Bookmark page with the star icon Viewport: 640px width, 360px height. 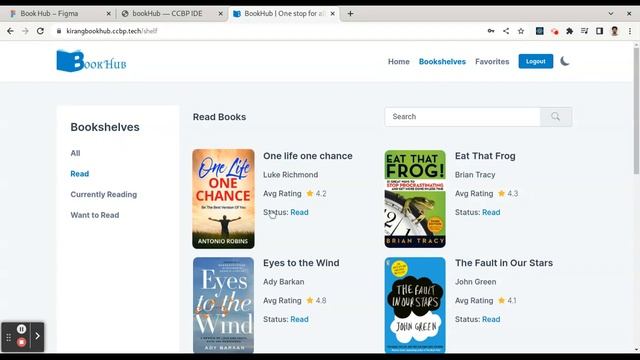pos(521,31)
